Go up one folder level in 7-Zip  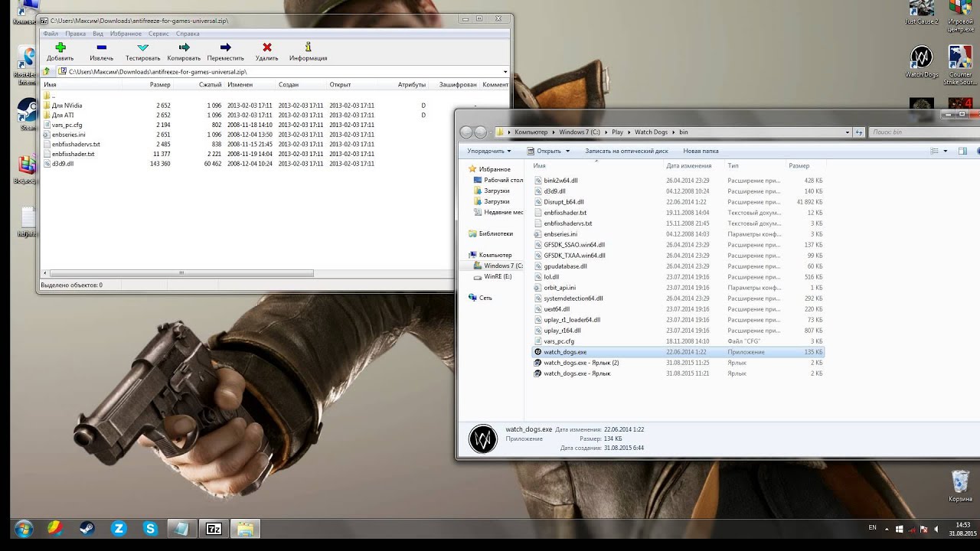pyautogui.click(x=47, y=71)
